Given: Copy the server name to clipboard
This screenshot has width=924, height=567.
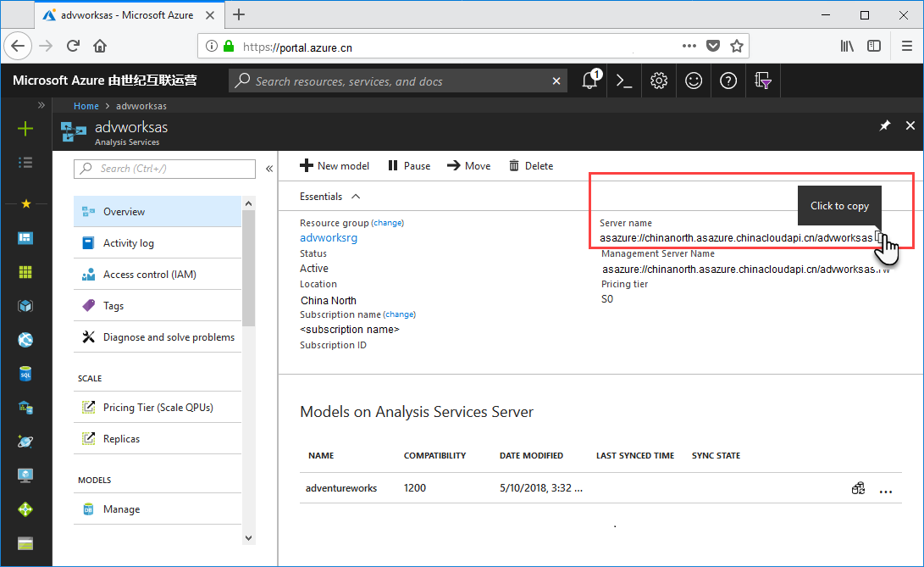Looking at the screenshot, I should (879, 237).
